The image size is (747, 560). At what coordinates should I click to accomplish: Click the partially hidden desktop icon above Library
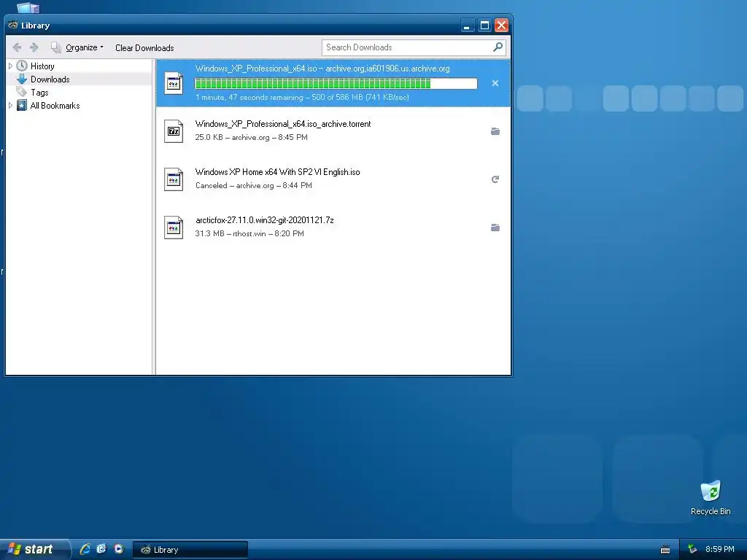28,7
